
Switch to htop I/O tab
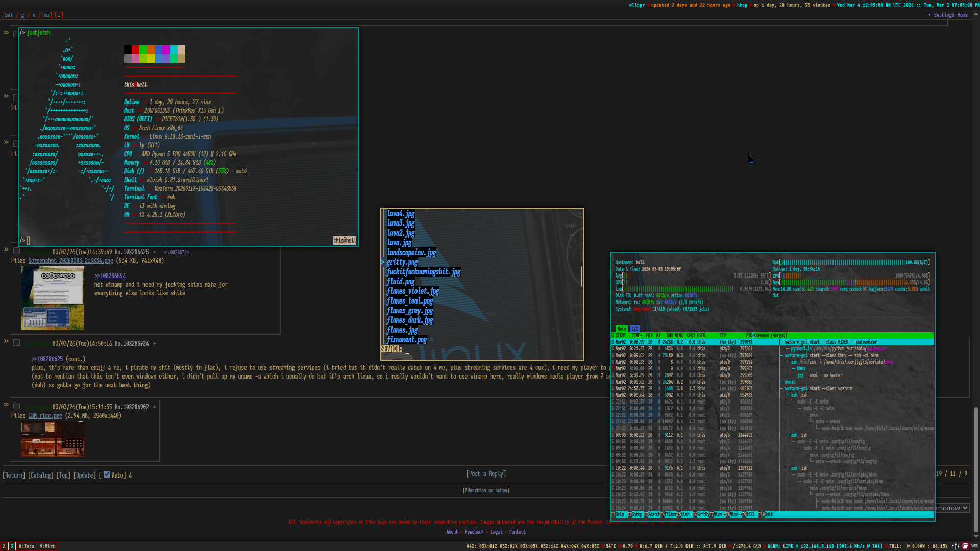pyautogui.click(x=634, y=329)
